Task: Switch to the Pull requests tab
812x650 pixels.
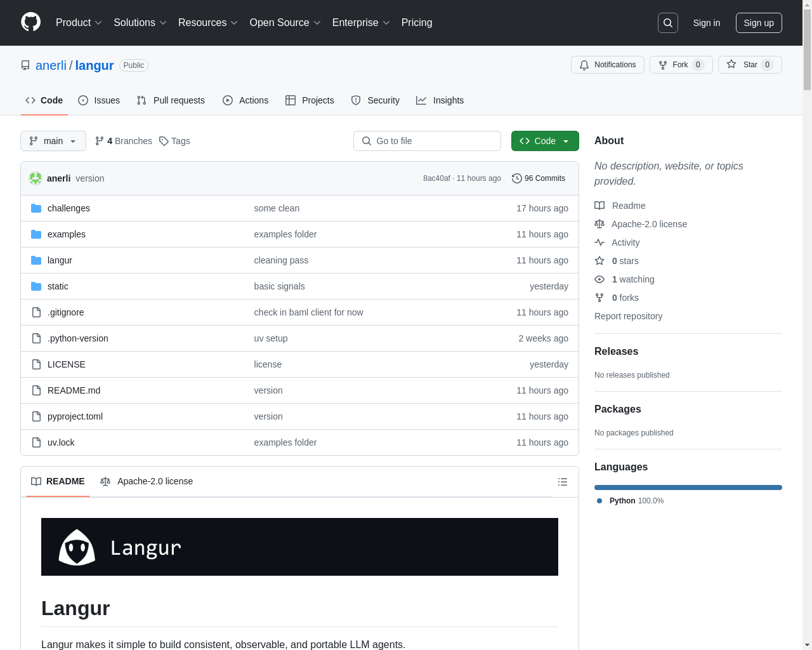Action: point(171,100)
